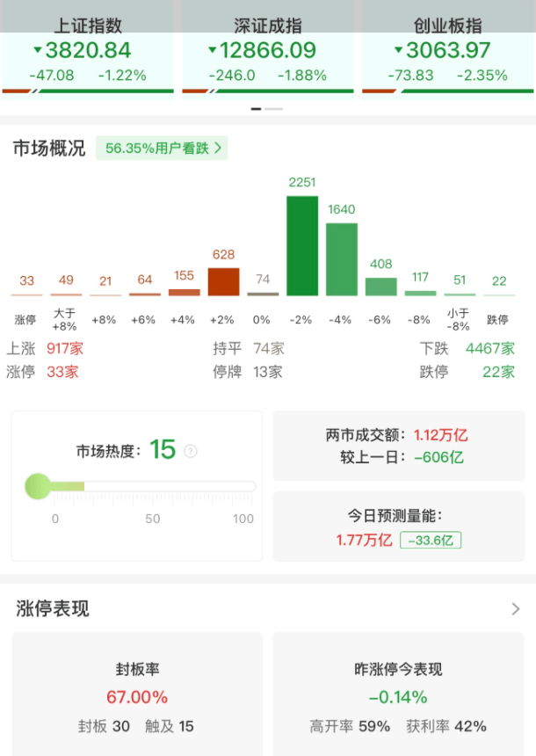
Task: Click the -33.6亿 change badge
Action: pyautogui.click(x=431, y=540)
